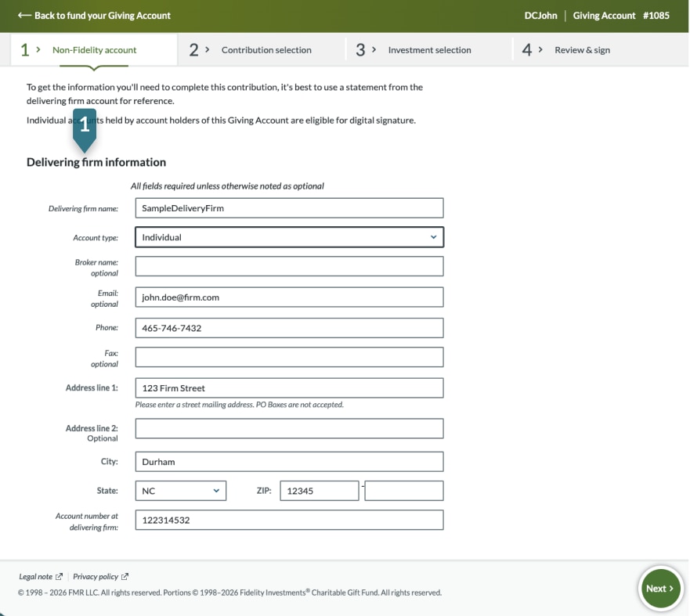Click the Next button
The image size is (690, 616).
point(659,589)
